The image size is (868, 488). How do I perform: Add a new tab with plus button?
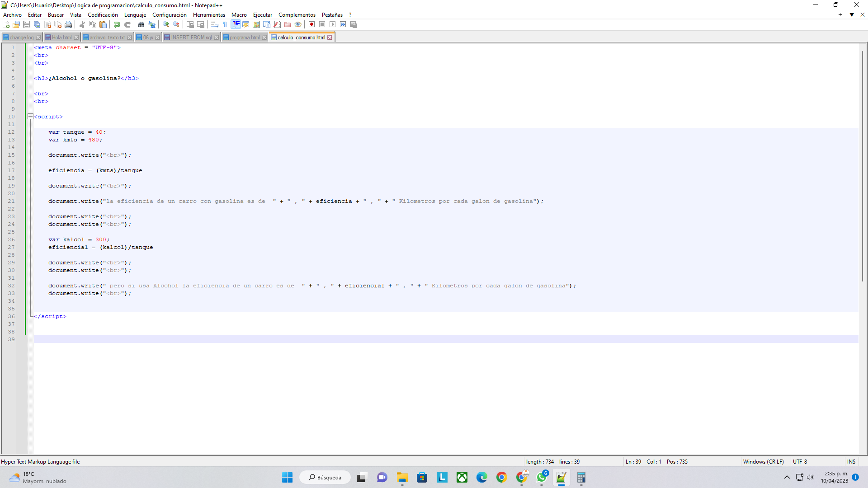[840, 15]
